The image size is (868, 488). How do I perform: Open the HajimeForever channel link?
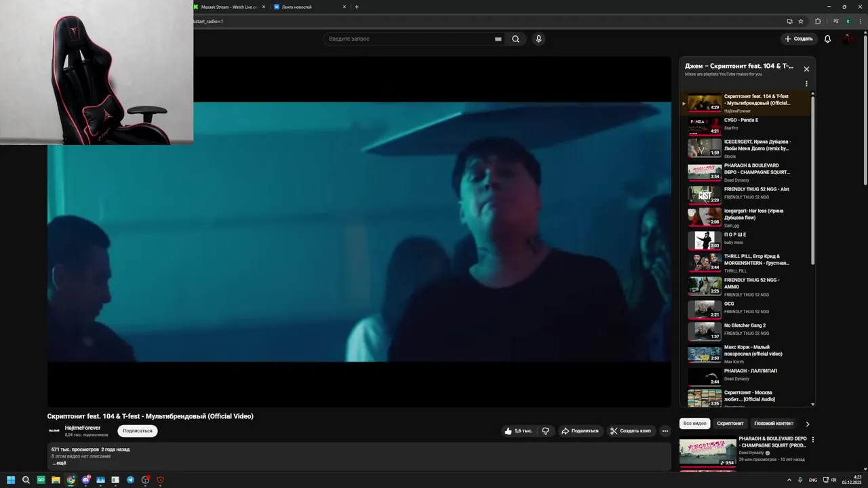click(x=83, y=428)
